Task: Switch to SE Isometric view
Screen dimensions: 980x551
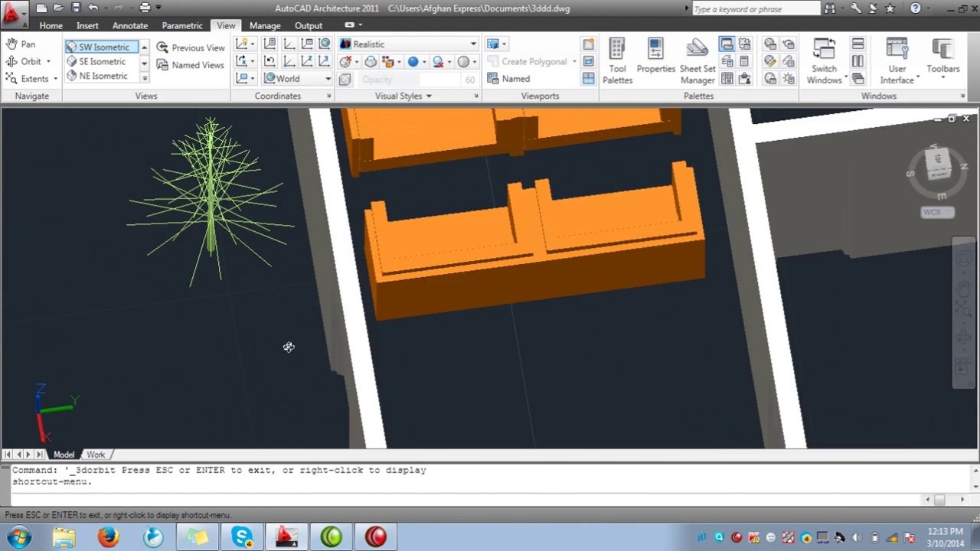Action: 102,62
